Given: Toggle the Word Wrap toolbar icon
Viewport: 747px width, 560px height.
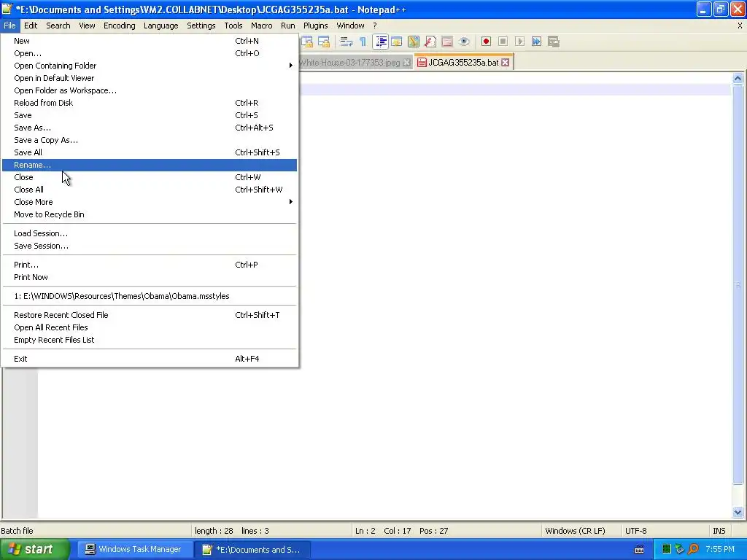Looking at the screenshot, I should click(347, 42).
